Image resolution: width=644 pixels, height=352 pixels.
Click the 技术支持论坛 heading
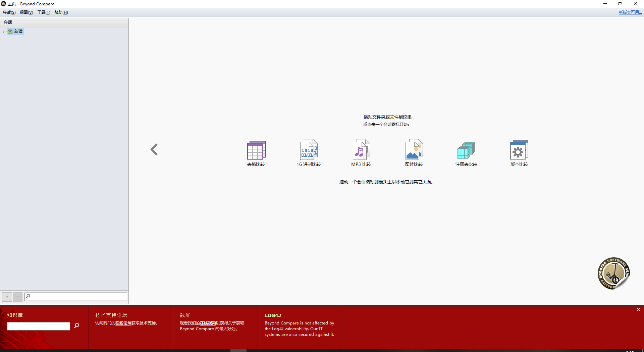pyautogui.click(x=111, y=315)
